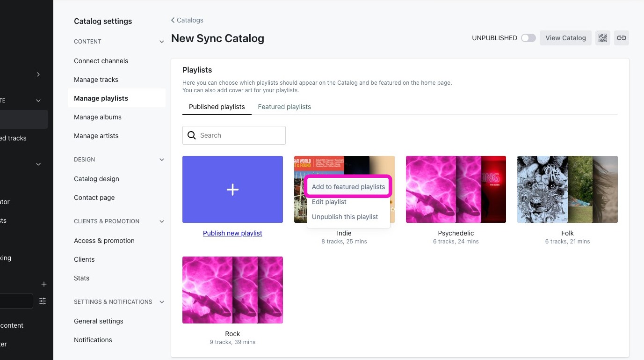Click into the playlist Search field
The width and height of the screenshot is (644, 360).
coord(234,135)
